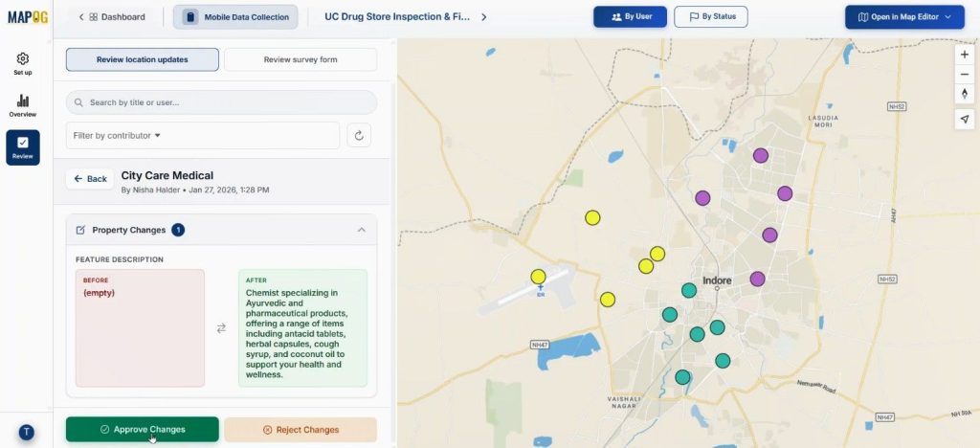This screenshot has height=448, width=980.
Task: Go back to Dashboard
Action: click(x=112, y=17)
